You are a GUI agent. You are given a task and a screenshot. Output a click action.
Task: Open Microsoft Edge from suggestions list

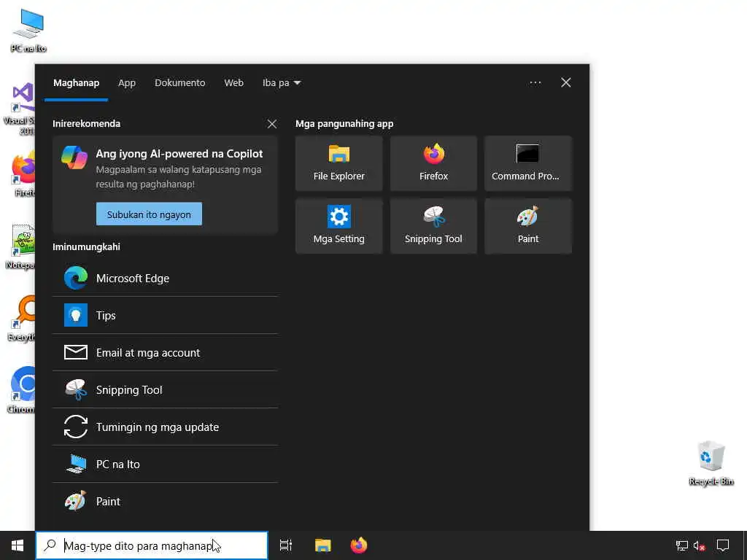tap(165, 278)
